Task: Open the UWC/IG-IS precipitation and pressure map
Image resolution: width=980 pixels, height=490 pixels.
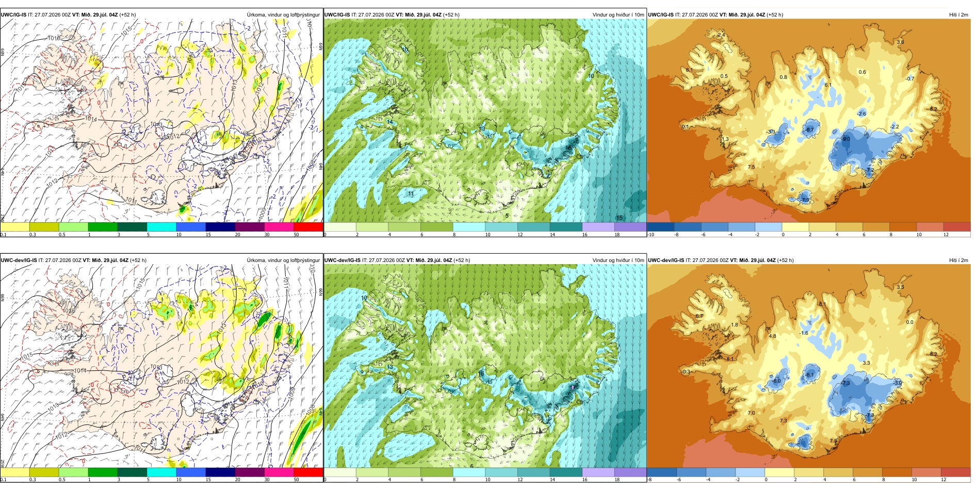Action: 161,121
